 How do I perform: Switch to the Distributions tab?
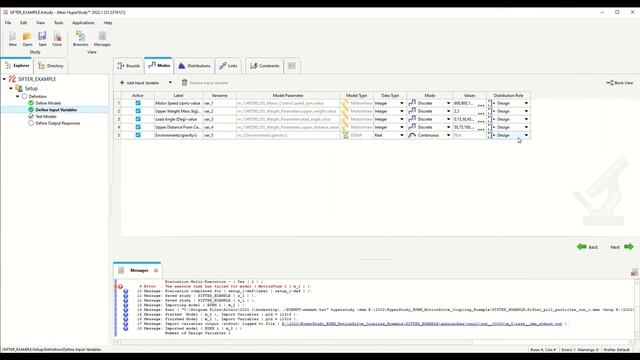[x=194, y=66]
